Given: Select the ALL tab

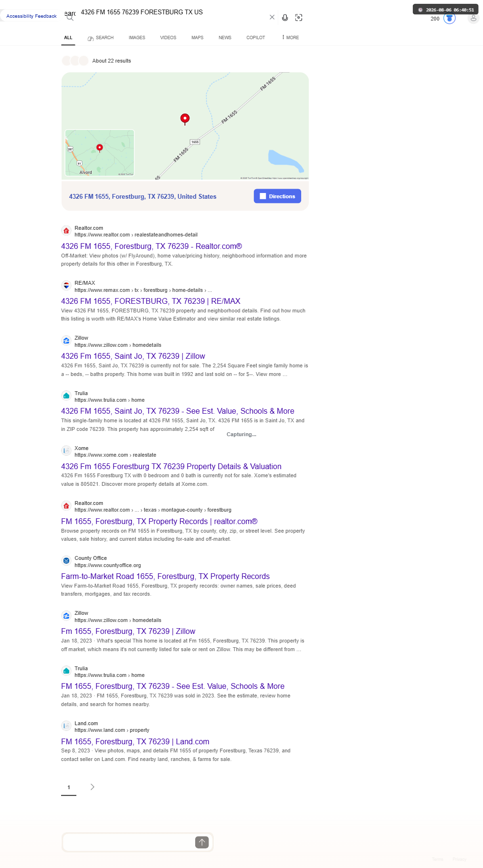Looking at the screenshot, I should tap(68, 38).
